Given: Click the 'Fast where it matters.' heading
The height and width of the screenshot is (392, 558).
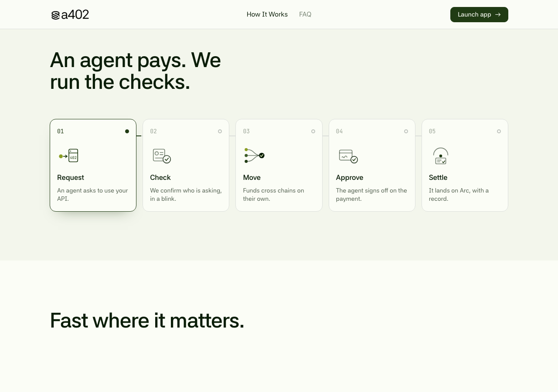Looking at the screenshot, I should pos(147,321).
